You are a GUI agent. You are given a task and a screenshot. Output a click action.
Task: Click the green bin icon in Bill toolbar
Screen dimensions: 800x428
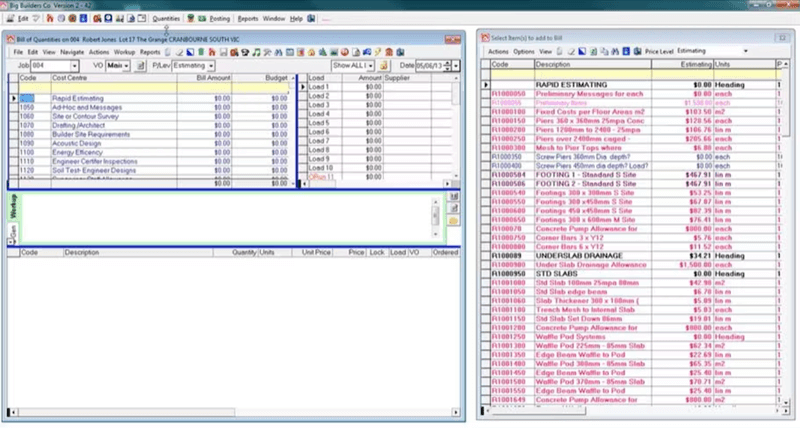201,52
